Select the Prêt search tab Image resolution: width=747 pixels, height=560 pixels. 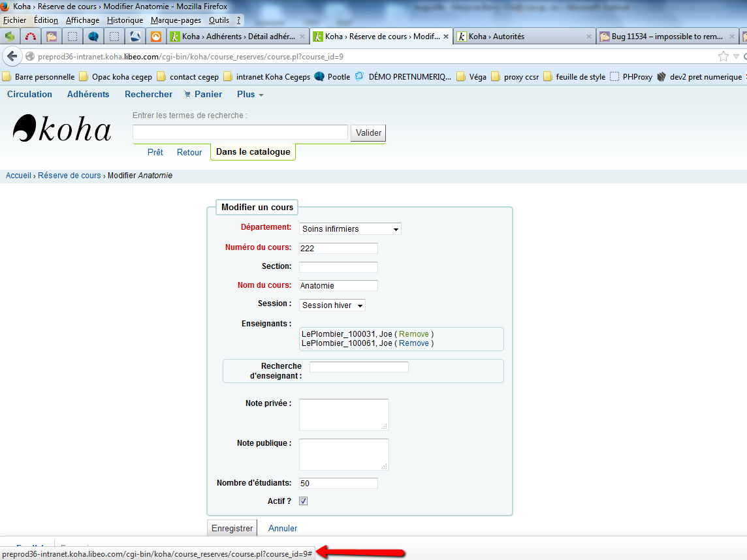tap(155, 152)
